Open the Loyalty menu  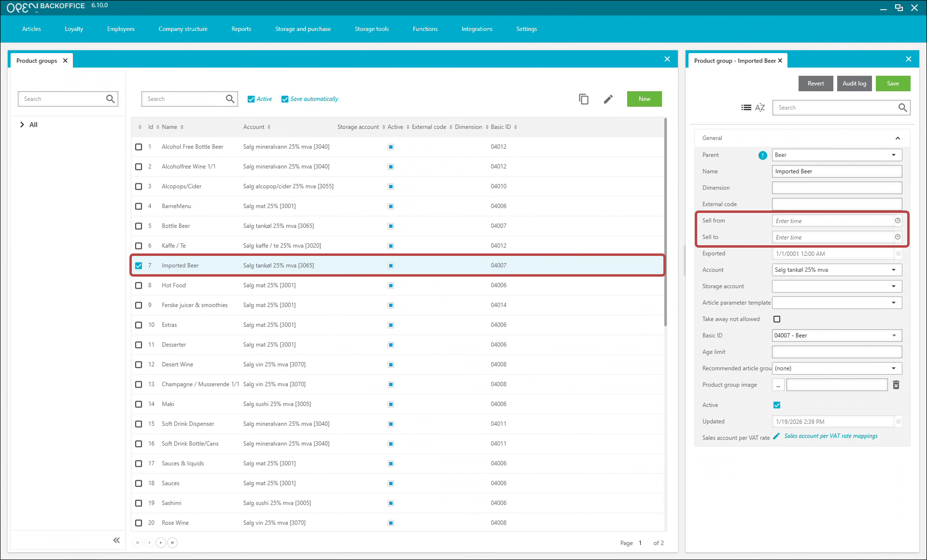(74, 29)
